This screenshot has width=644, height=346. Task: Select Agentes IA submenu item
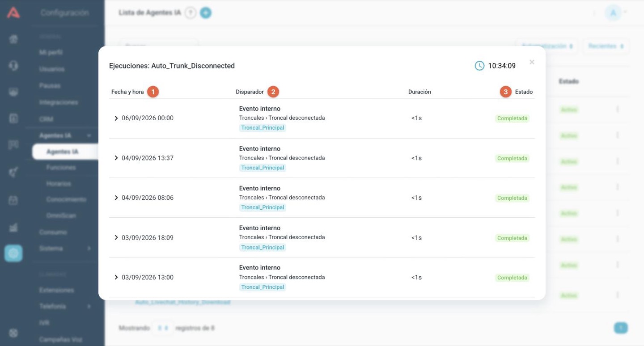pyautogui.click(x=65, y=152)
